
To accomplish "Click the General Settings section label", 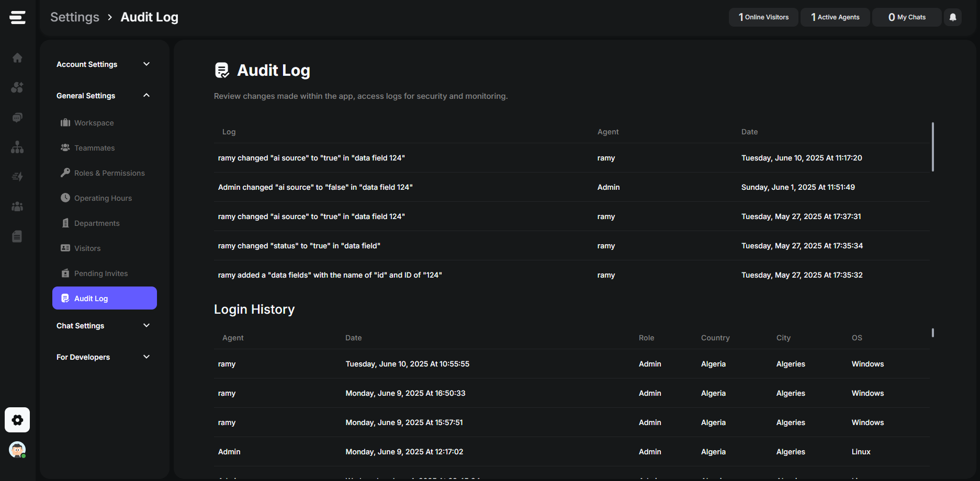I will tap(86, 96).
